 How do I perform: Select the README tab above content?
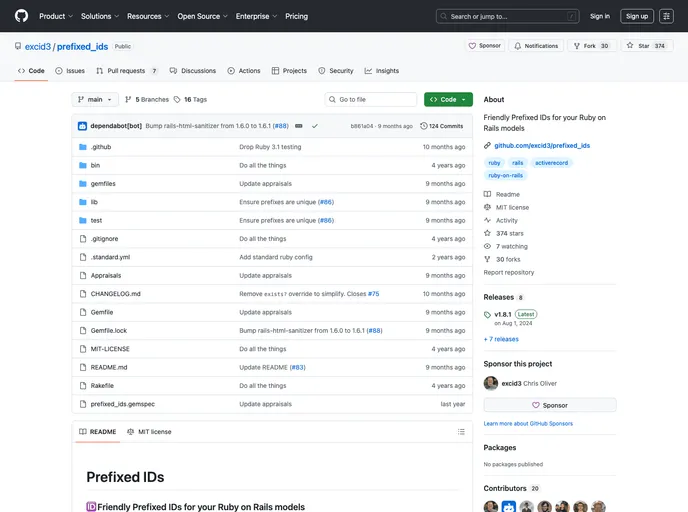[97, 432]
